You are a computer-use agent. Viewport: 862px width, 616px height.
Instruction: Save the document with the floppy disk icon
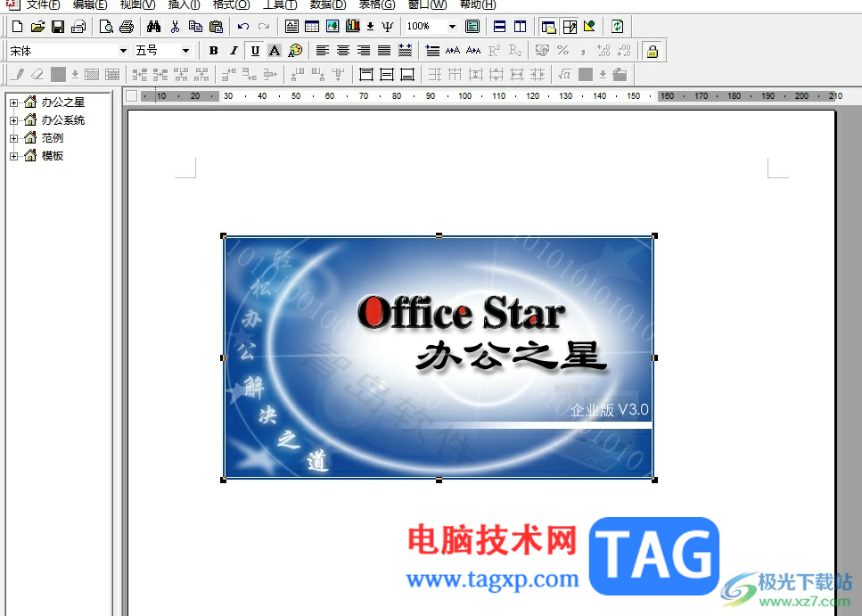(x=58, y=27)
